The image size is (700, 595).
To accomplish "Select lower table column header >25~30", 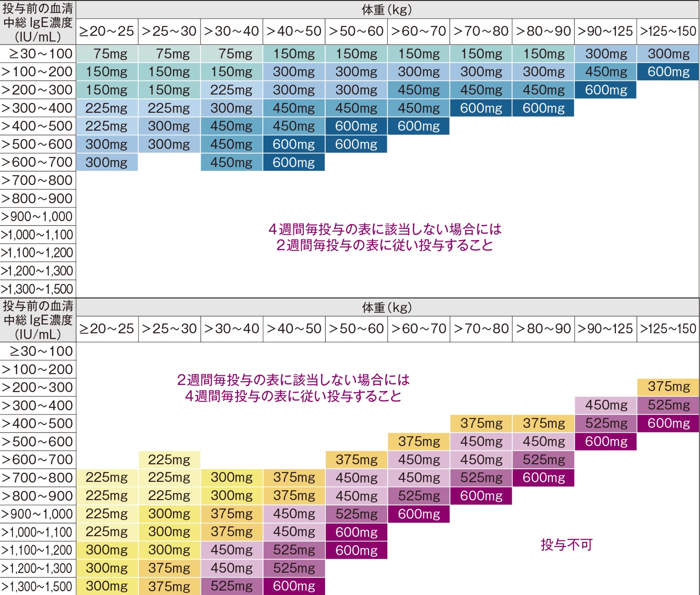I will tap(169, 329).
